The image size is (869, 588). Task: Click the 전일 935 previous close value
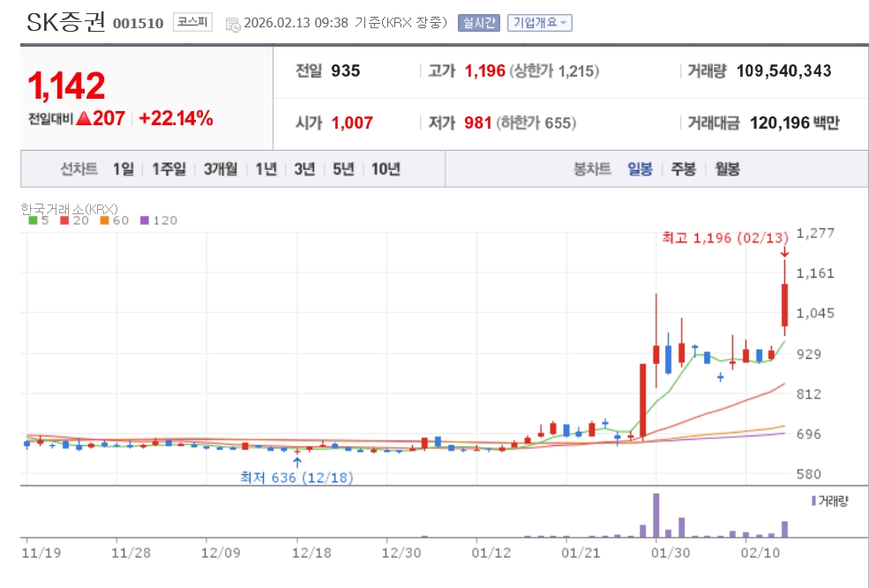(x=345, y=71)
